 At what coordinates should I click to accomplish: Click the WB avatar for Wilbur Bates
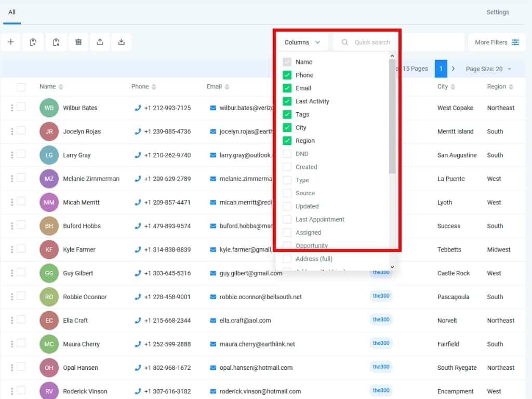pyautogui.click(x=49, y=108)
